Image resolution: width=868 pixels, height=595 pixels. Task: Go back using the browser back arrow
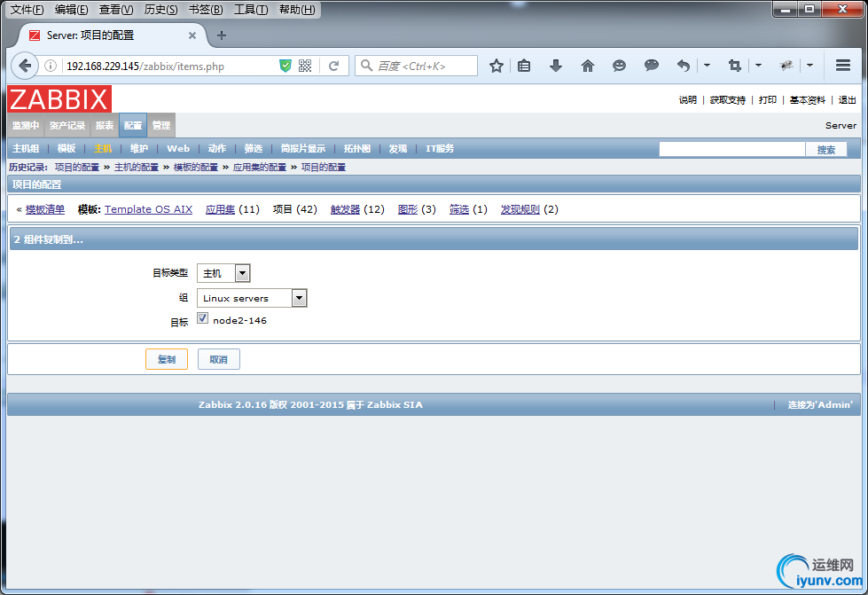(x=25, y=66)
